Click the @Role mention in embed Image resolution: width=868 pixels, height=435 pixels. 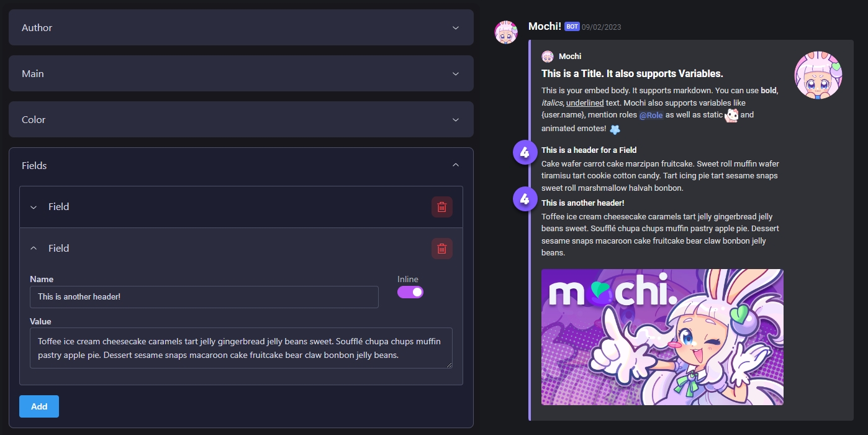pos(651,115)
